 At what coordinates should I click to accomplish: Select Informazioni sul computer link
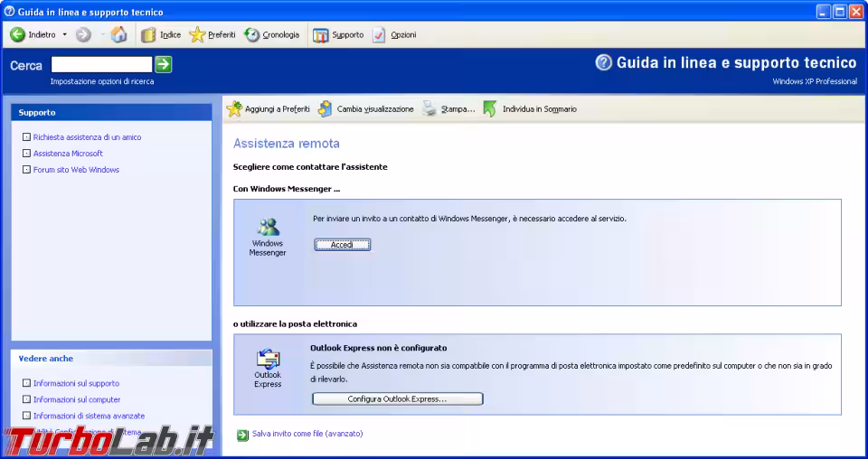pyautogui.click(x=77, y=399)
